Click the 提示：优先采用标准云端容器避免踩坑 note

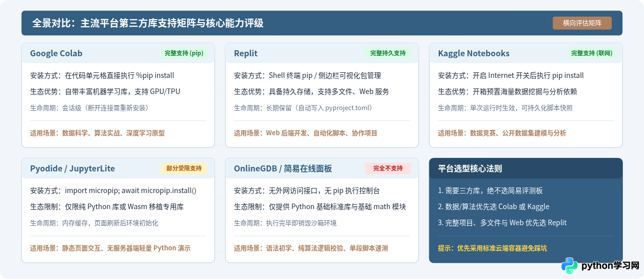click(x=493, y=248)
